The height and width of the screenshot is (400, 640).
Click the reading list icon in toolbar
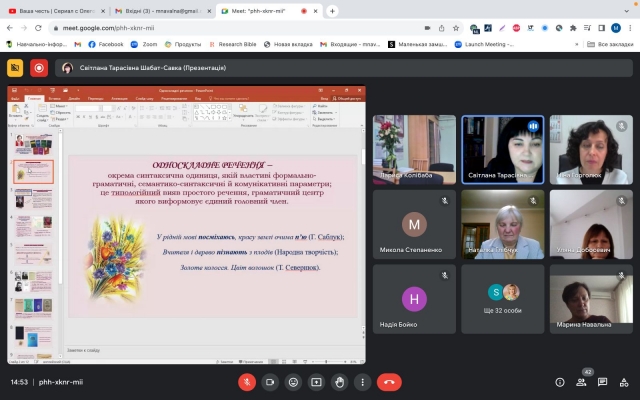tap(587, 28)
